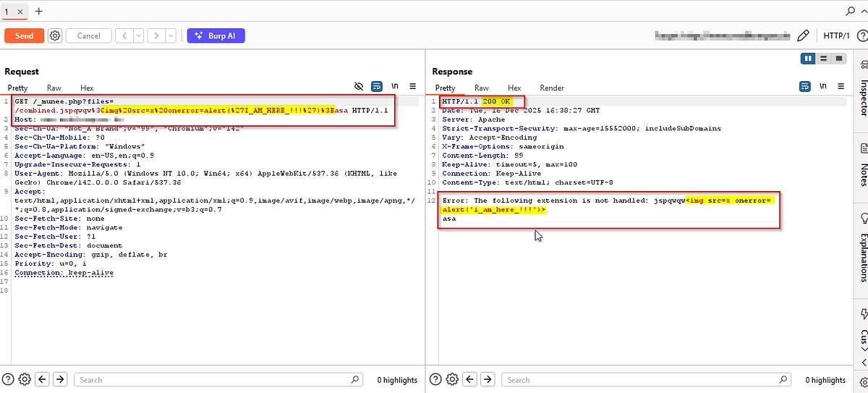Go back to previous request in history
This screenshot has width=868, height=393.
124,35
